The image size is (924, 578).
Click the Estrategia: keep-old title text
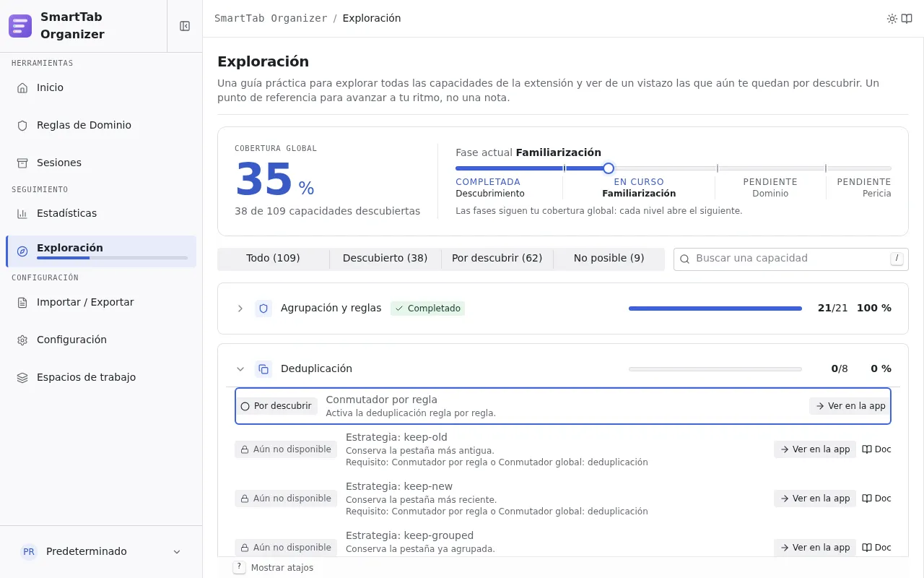pyautogui.click(x=396, y=437)
